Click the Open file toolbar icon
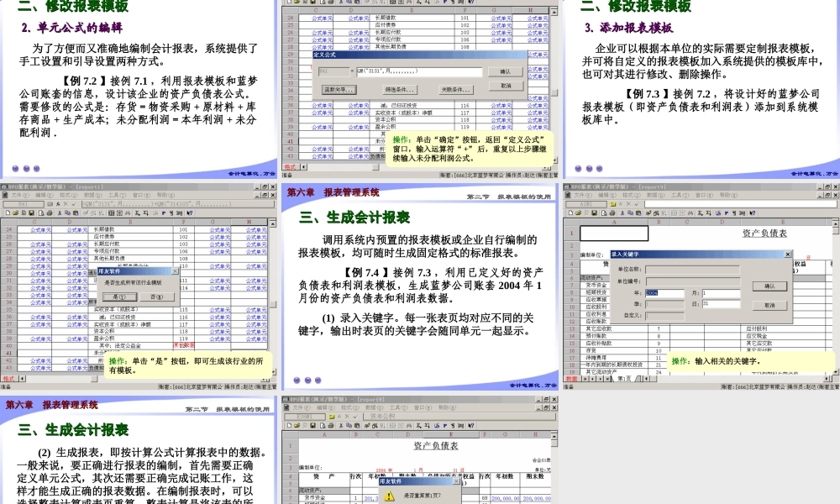Viewport: 840px width, 504px height. click(x=14, y=212)
